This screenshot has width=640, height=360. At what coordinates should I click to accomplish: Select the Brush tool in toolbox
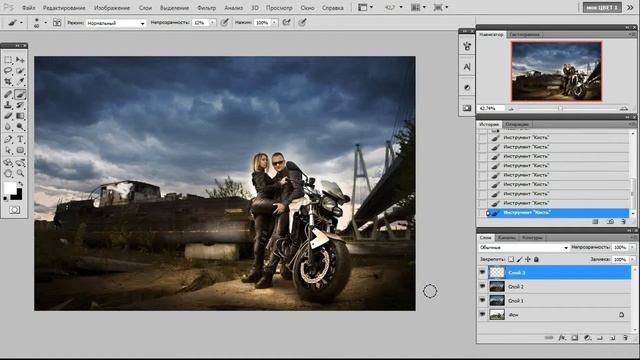tap(20, 94)
